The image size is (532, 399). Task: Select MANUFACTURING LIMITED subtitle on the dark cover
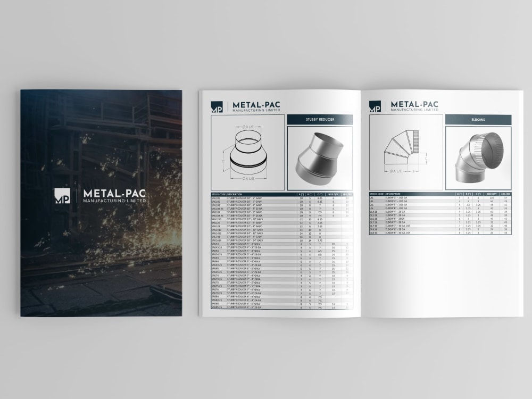click(115, 201)
